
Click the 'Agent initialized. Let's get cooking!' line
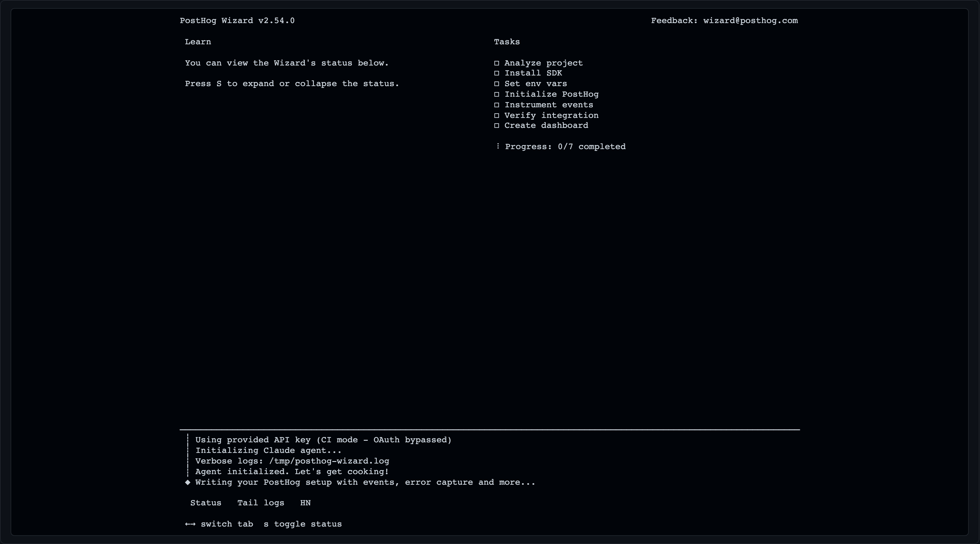coord(292,472)
